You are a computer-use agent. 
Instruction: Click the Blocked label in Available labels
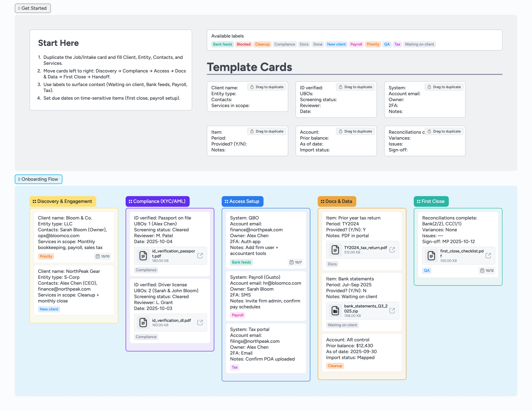click(x=243, y=44)
